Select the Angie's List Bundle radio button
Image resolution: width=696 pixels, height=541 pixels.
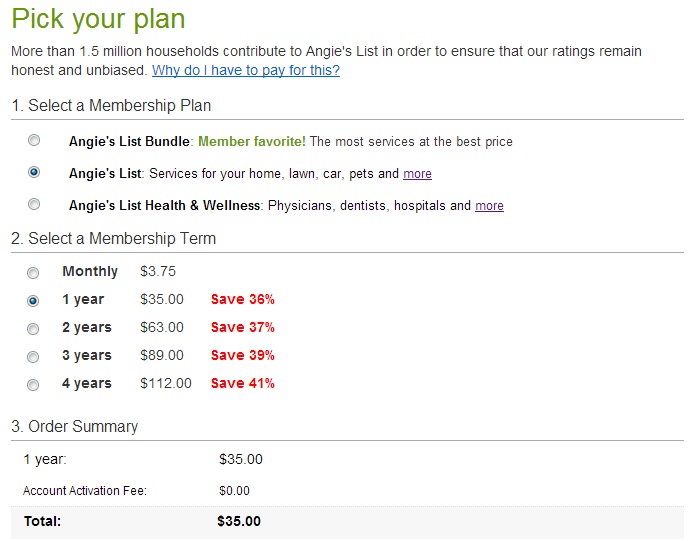[35, 140]
